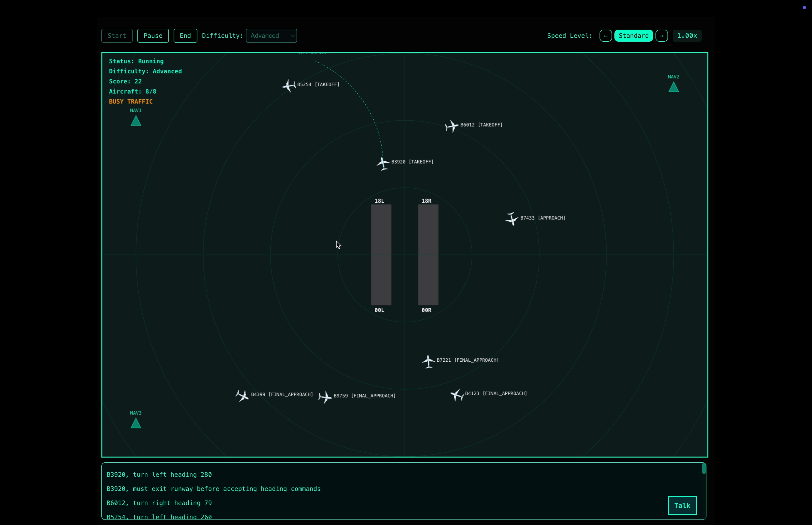
Task: Click the NAV2 waypoint triangle
Action: (x=674, y=87)
